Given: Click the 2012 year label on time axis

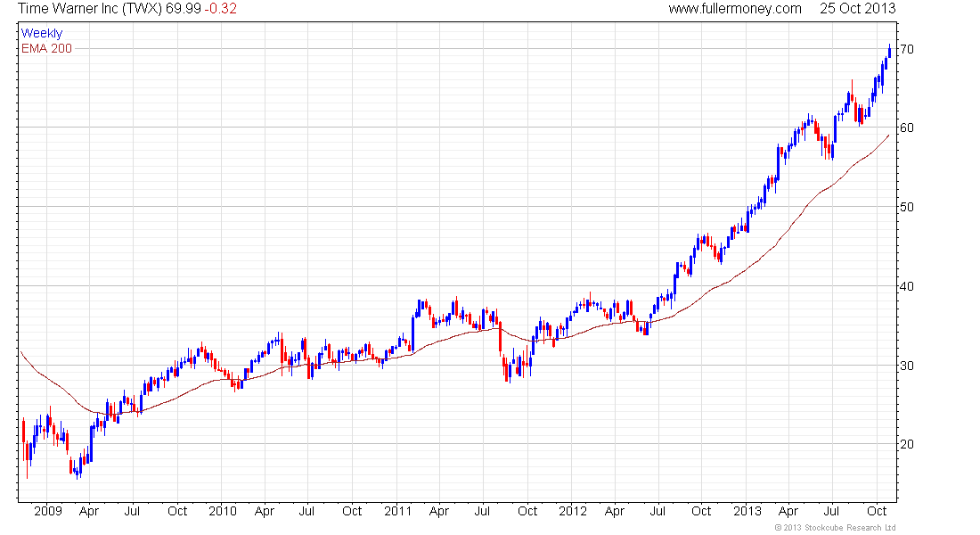Looking at the screenshot, I should point(573,511).
